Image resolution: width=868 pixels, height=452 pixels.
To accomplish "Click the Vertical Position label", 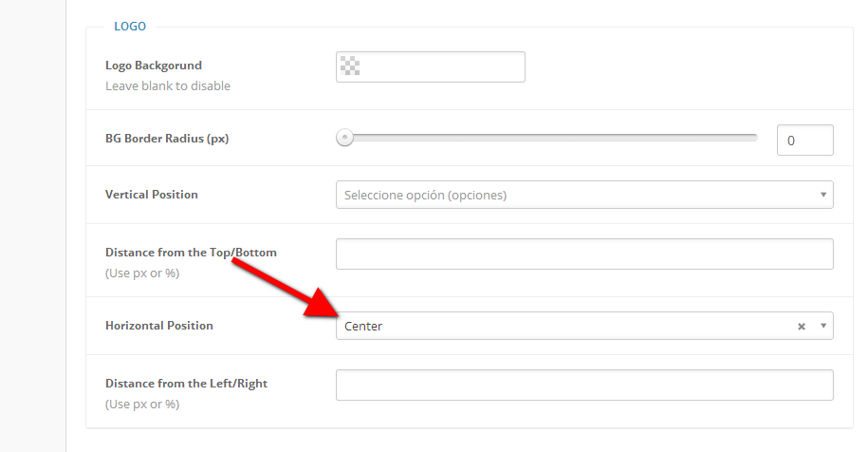I will [x=152, y=195].
